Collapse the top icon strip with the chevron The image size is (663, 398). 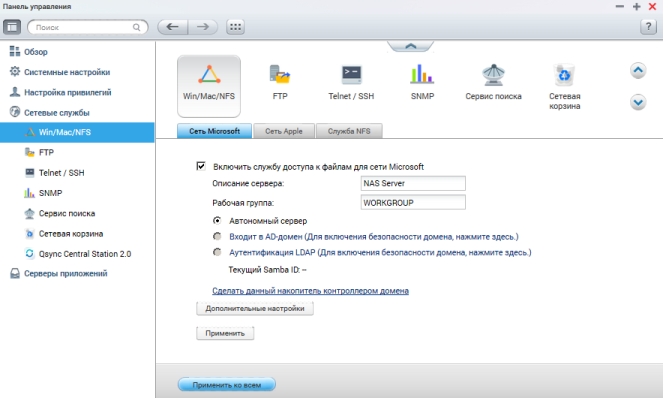(411, 46)
